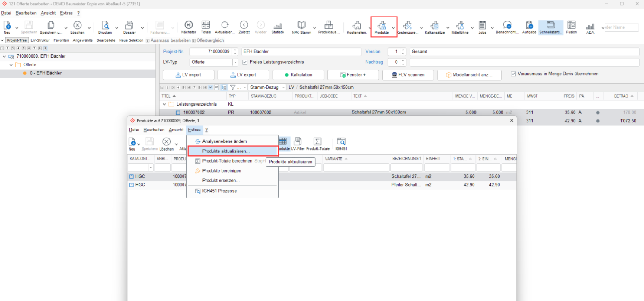The width and height of the screenshot is (644, 301).
Task: Click the Dossier icon
Action: tap(129, 25)
